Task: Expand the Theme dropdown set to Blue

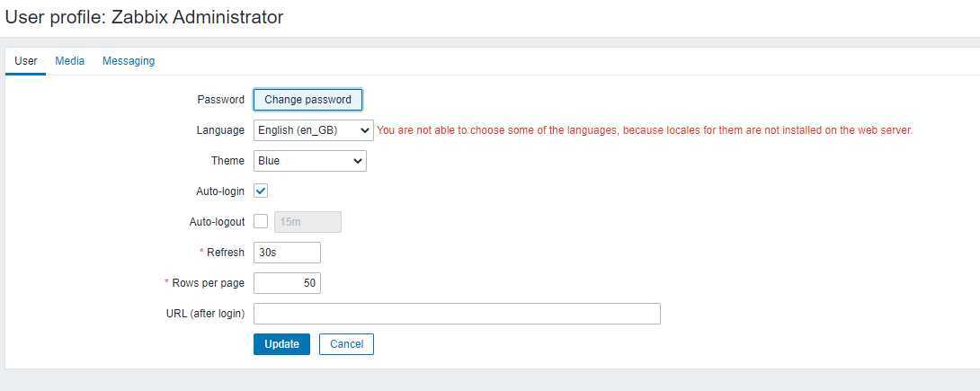Action: [x=309, y=161]
